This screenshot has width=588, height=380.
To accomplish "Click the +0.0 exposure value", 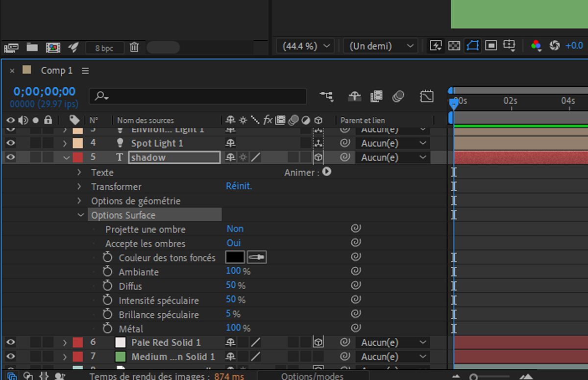I will 574,46.
